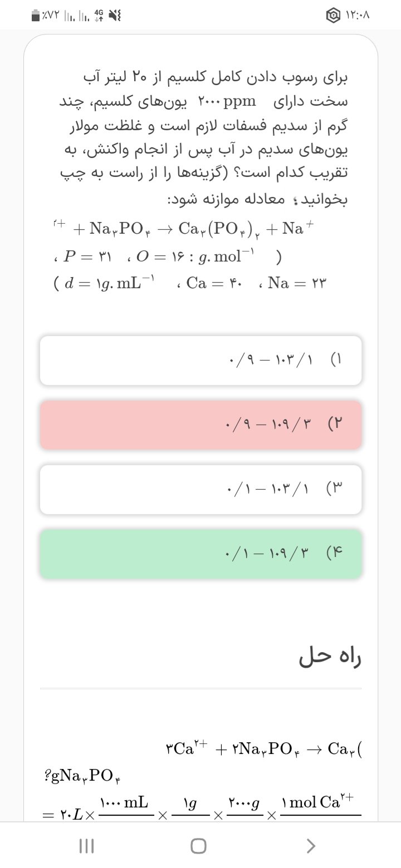The height and width of the screenshot is (868, 401).
Task: Go back using the navigation arrow
Action: point(311,846)
